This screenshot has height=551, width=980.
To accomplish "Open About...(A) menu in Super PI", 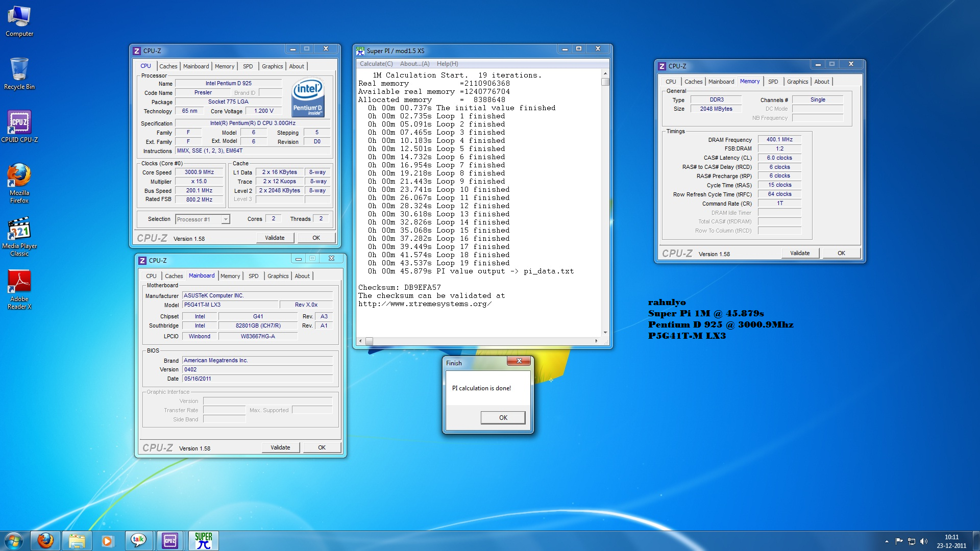I will pyautogui.click(x=414, y=64).
